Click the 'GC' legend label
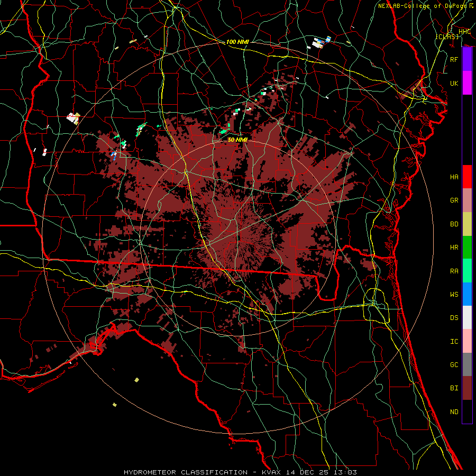 tap(454, 364)
